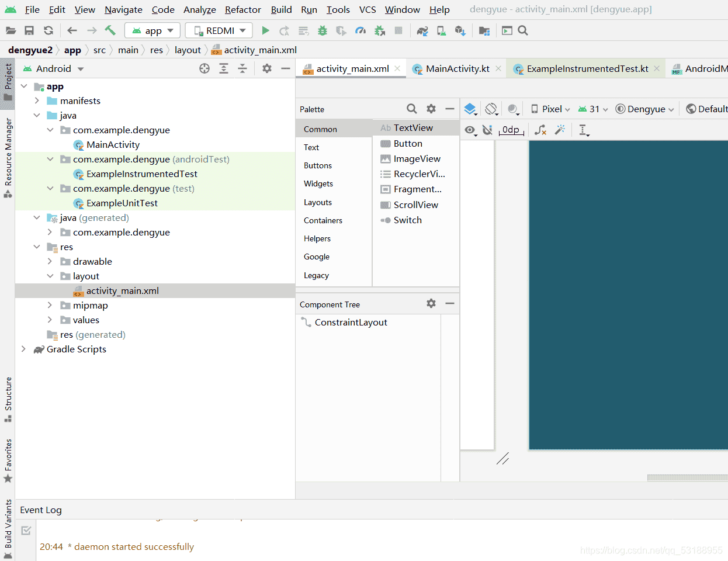The height and width of the screenshot is (561, 728).
Task: Click the Sync Project refresh icon
Action: (48, 30)
